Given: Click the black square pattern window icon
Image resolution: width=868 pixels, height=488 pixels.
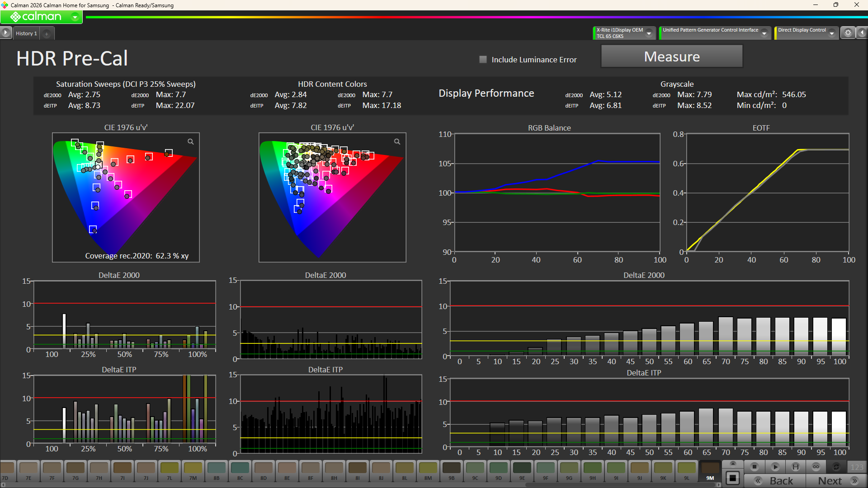Looking at the screenshot, I should click(x=733, y=478).
